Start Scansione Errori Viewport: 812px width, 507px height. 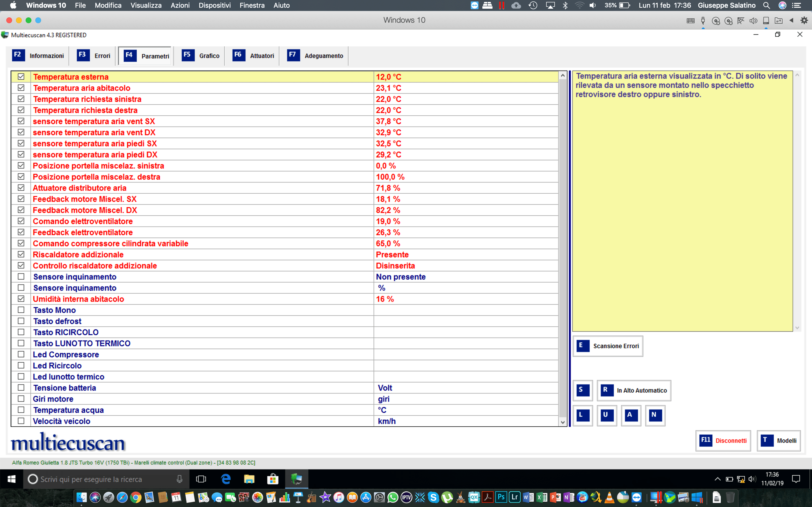pos(608,346)
